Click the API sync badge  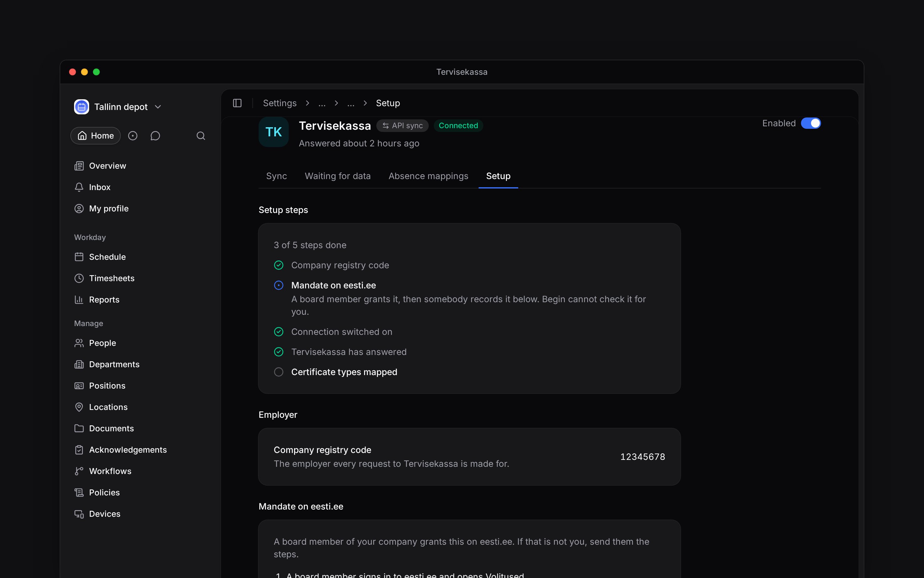[x=402, y=126]
